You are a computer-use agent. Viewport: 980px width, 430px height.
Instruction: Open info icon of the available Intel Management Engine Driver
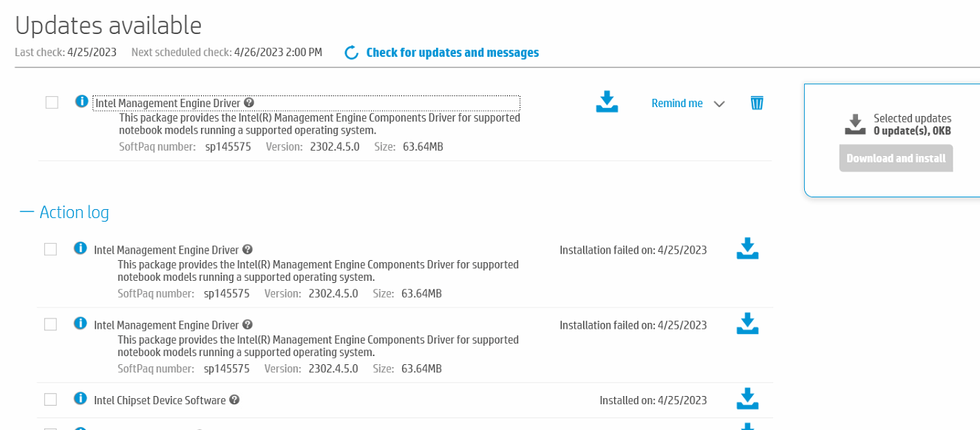point(82,101)
